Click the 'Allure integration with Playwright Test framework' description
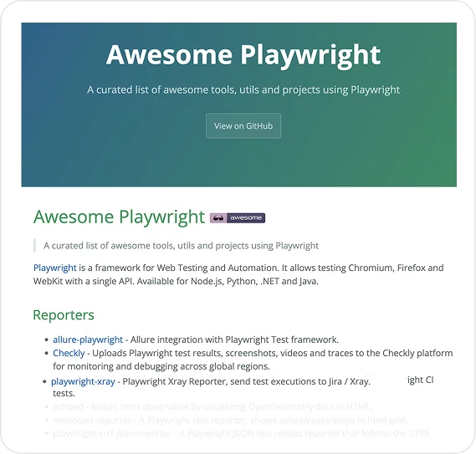The image size is (476, 454). tap(234, 339)
